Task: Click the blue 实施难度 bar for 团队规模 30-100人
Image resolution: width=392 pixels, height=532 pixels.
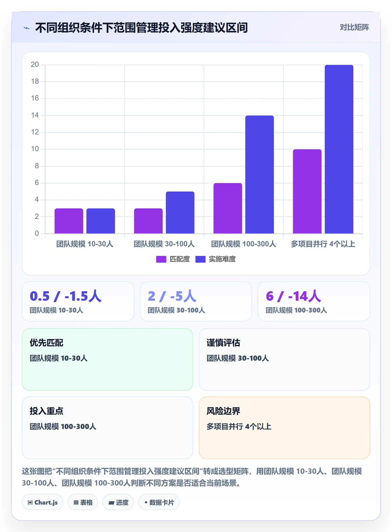Action: (180, 213)
